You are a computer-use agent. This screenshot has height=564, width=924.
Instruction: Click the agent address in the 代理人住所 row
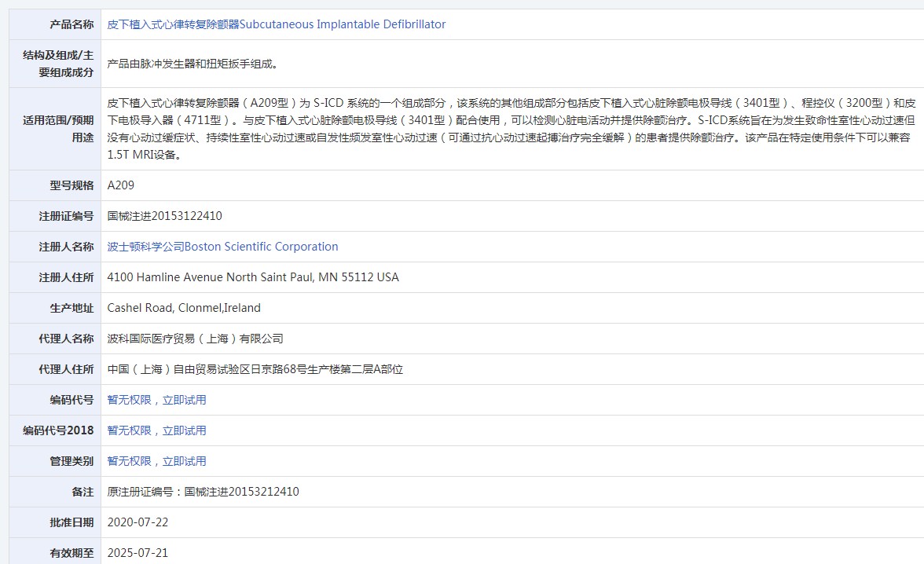(255, 369)
